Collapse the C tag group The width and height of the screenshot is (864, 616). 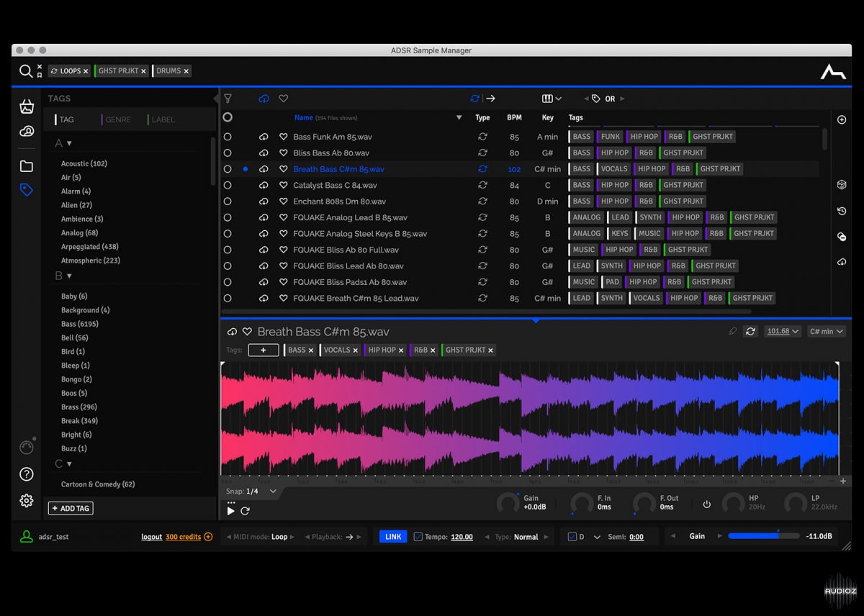[x=69, y=464]
